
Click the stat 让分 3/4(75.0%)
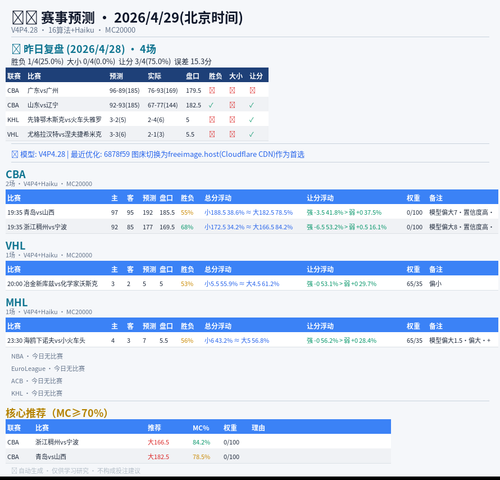tap(145, 62)
